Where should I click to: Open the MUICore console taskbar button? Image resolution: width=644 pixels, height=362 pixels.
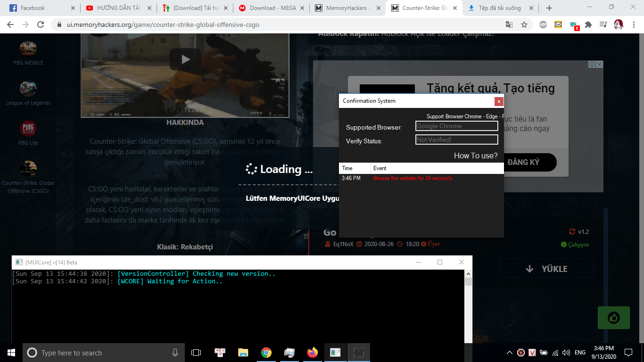[335, 353]
